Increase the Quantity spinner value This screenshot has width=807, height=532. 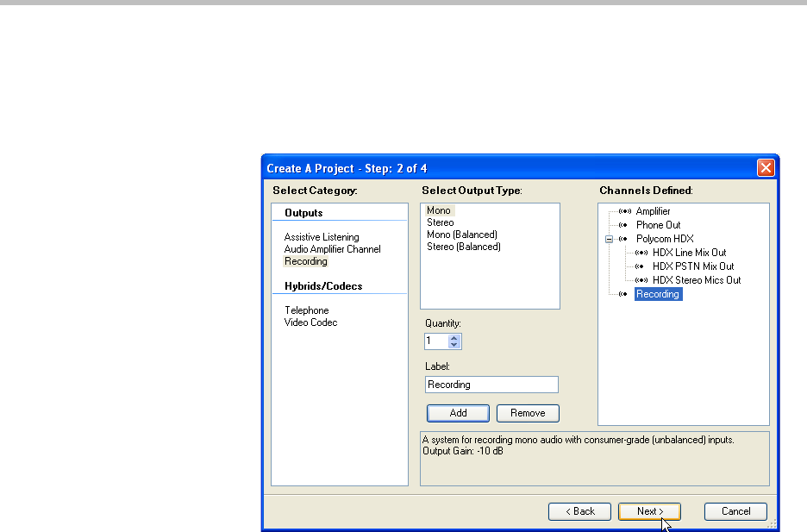pos(454,337)
